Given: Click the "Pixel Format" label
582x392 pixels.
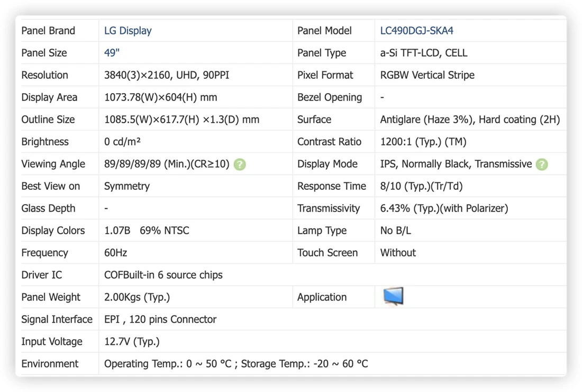Looking at the screenshot, I should pos(325,75).
